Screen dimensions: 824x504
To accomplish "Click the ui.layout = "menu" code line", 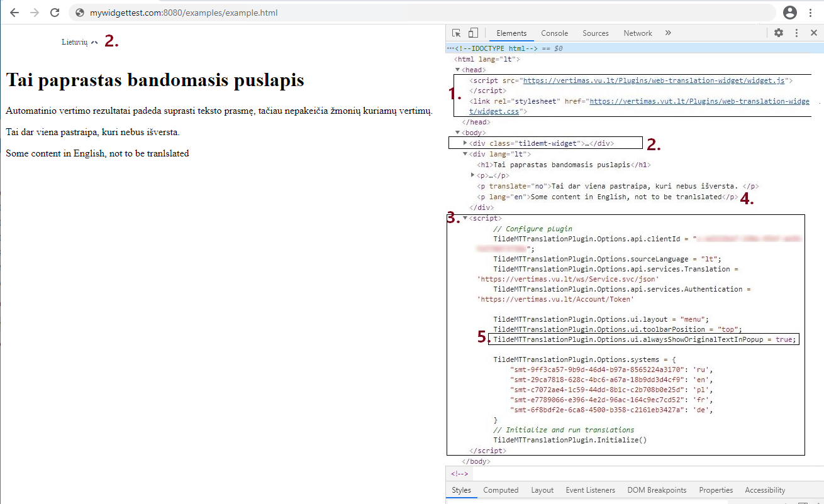I will click(x=601, y=319).
